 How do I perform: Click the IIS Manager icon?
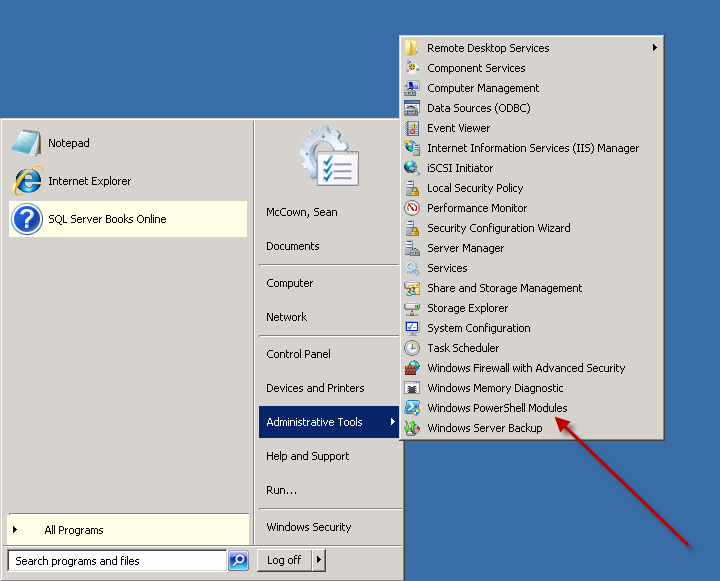(412, 148)
